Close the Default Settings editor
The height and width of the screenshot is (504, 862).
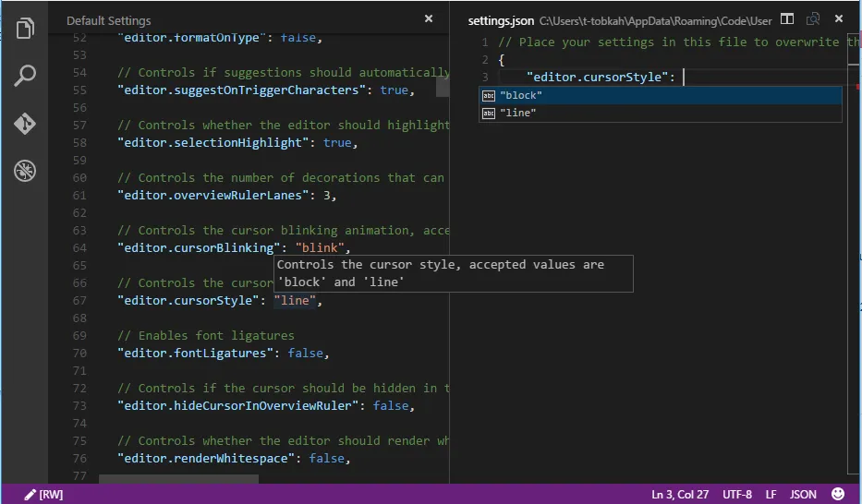click(x=429, y=19)
